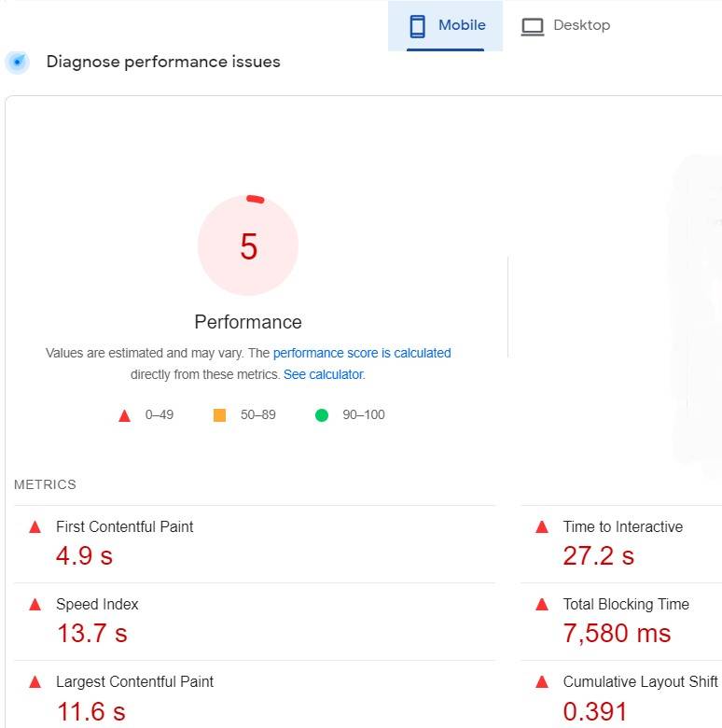The width and height of the screenshot is (722, 728).
Task: Click the '90–100' legend range text
Action: pyautogui.click(x=364, y=414)
